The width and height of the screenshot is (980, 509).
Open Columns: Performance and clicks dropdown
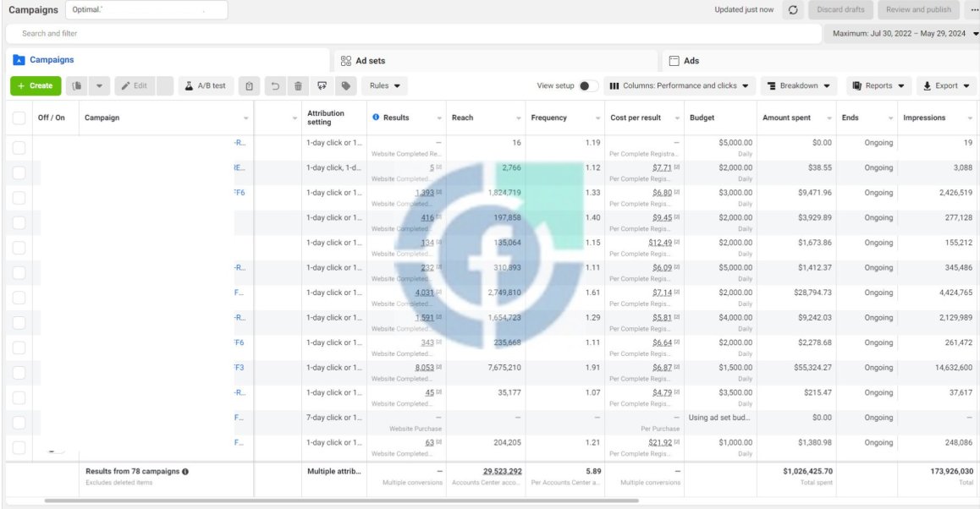click(680, 86)
